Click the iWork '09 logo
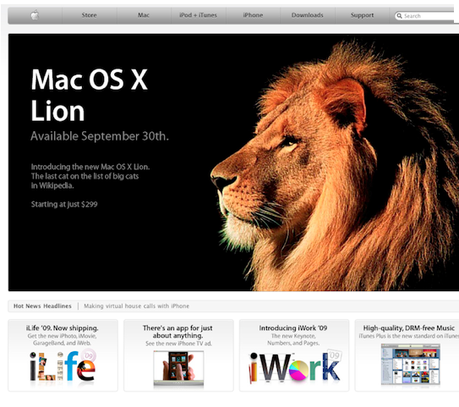 coord(295,366)
